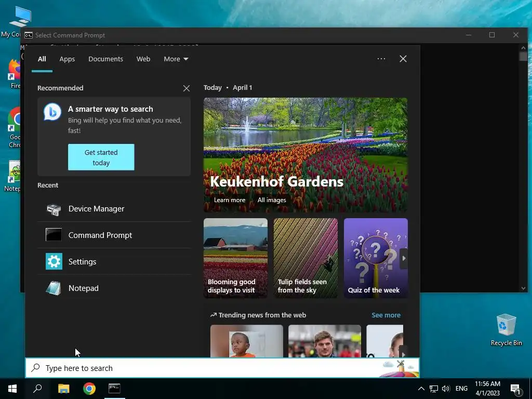This screenshot has height=399, width=532.
Task: Open Blooming good displays to visit card
Action: (235, 258)
